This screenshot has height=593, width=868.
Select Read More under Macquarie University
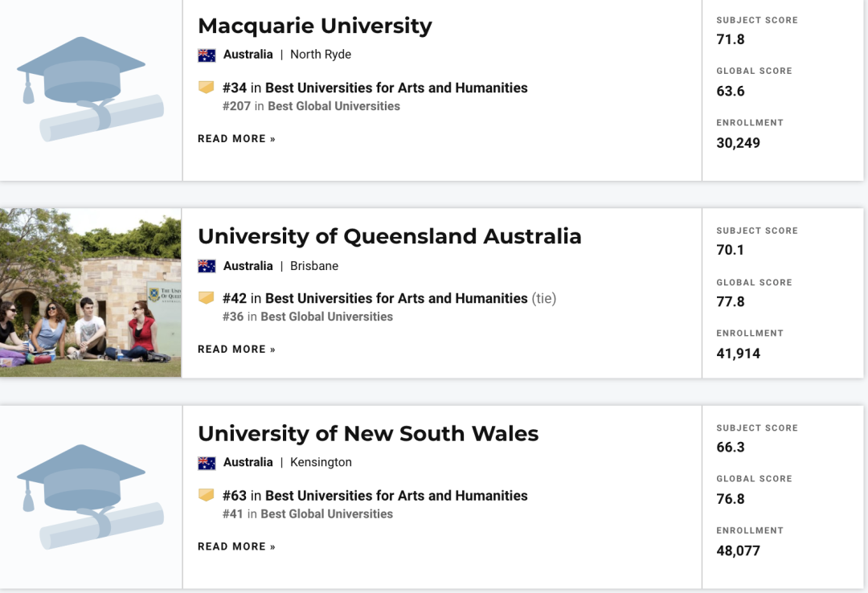coord(236,139)
